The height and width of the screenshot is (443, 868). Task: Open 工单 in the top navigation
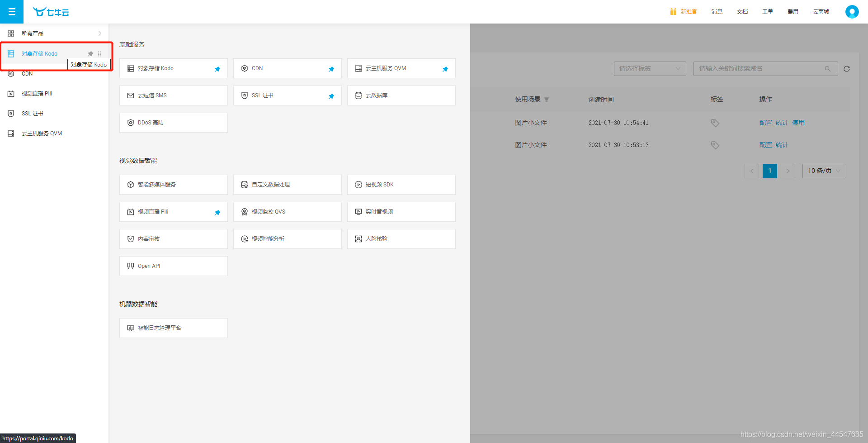tap(767, 12)
